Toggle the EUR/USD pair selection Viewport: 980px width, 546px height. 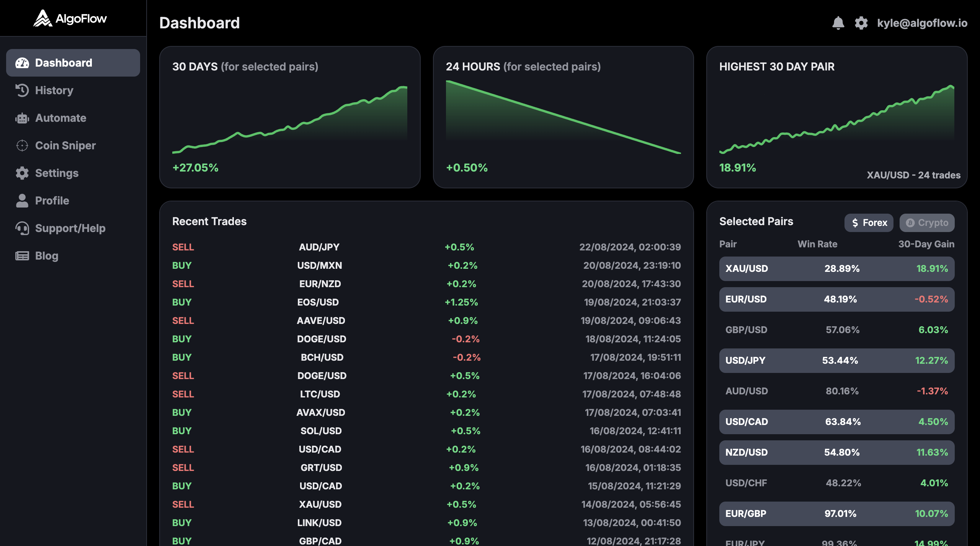[837, 299]
